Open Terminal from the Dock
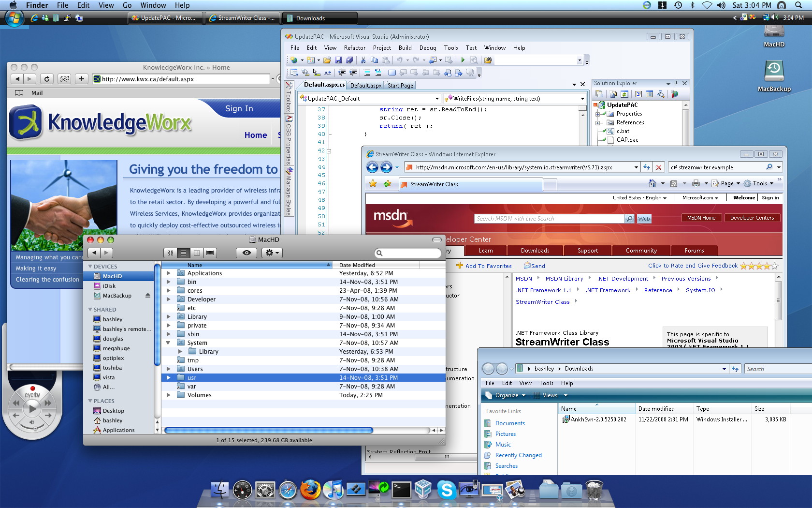Viewport: 812px width, 508px height. click(401, 490)
